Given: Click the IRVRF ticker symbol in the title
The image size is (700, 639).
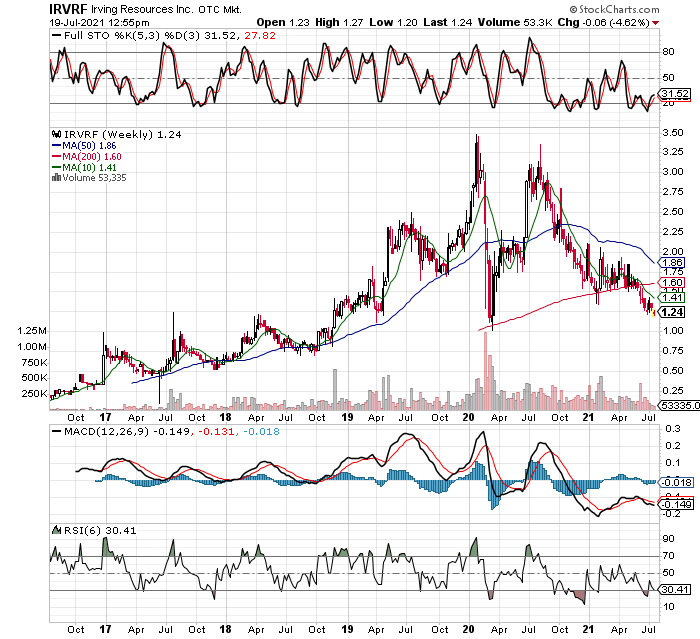Looking at the screenshot, I should [68, 9].
